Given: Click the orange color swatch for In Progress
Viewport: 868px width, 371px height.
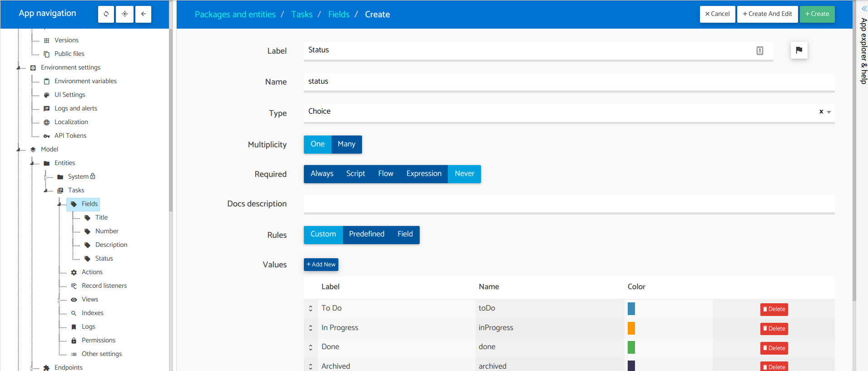Looking at the screenshot, I should [x=631, y=328].
